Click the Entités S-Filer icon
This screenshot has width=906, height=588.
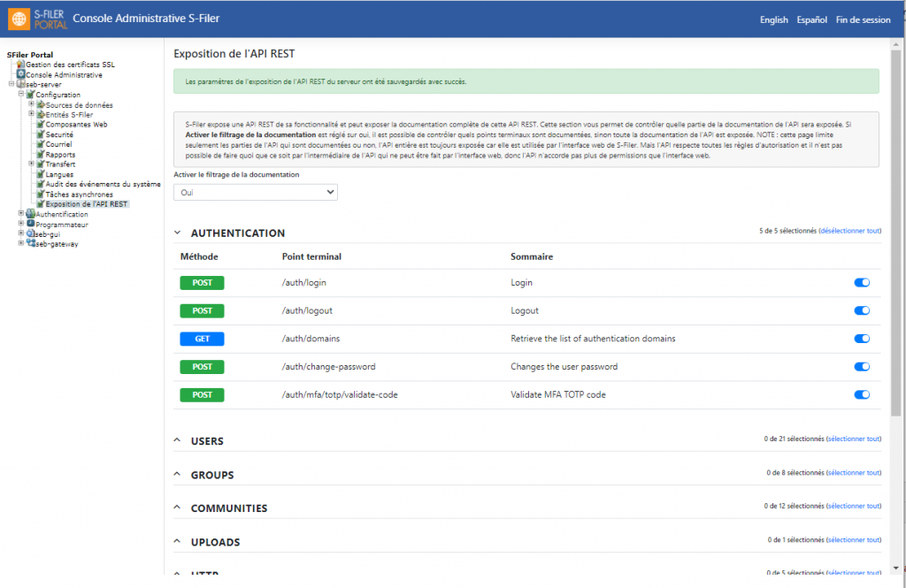click(41, 114)
